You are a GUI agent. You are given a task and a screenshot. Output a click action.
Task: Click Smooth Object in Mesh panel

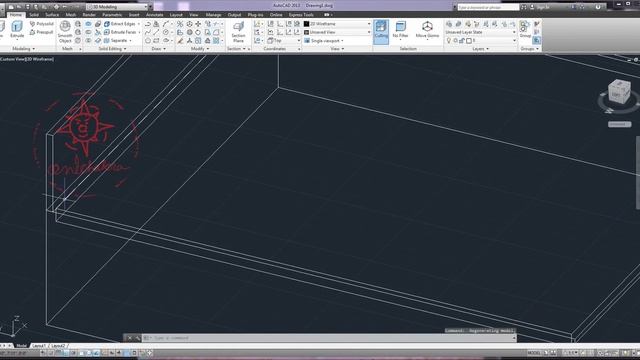[65, 32]
